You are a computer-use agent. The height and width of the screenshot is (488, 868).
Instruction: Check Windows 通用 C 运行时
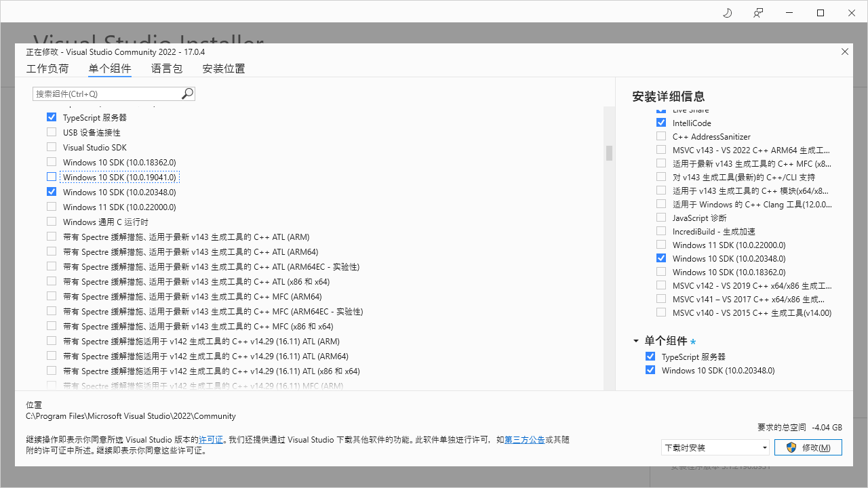pyautogui.click(x=52, y=222)
